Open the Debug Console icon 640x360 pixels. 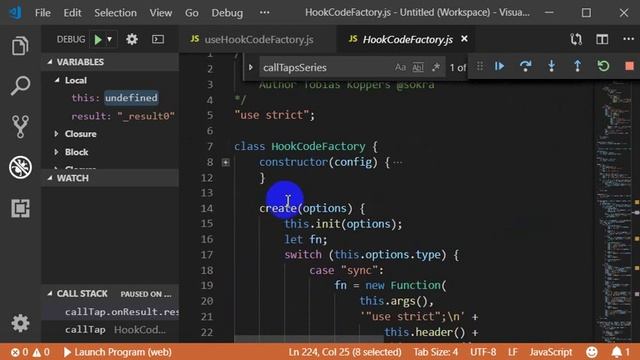point(158,40)
